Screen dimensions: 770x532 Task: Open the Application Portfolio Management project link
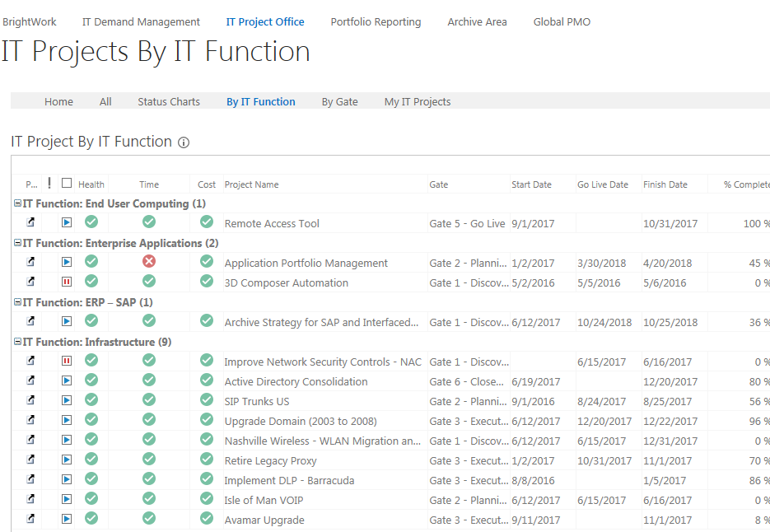tap(306, 264)
